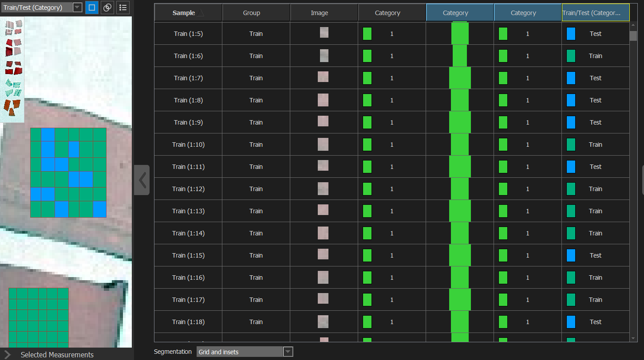
Task: Click the overlapping circles blend icon
Action: pyautogui.click(x=107, y=8)
